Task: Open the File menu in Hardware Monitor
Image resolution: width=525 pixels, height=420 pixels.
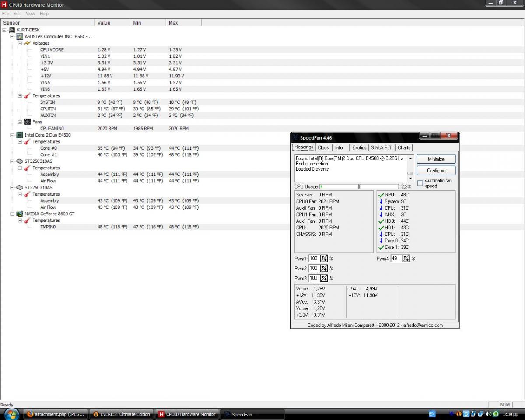Action: click(5, 14)
